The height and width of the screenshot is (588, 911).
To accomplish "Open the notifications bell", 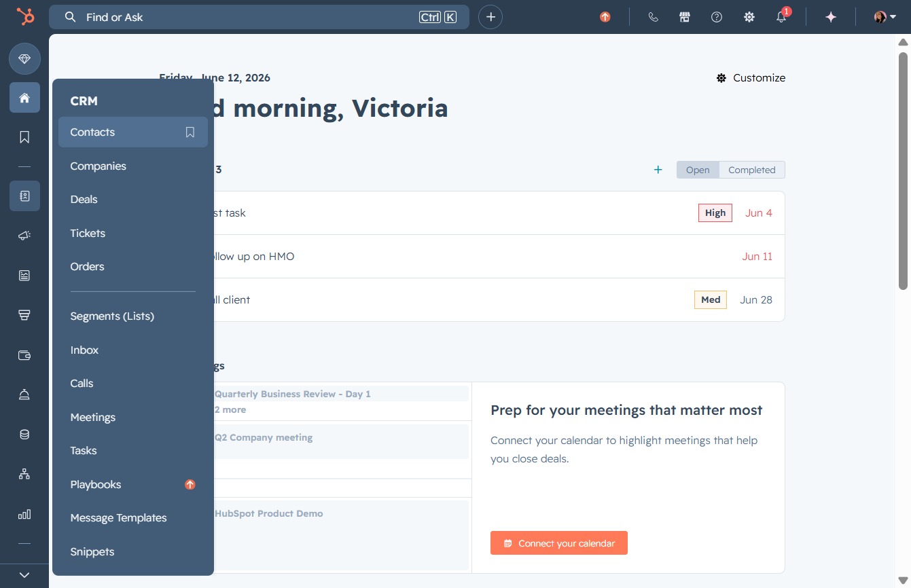I will pyautogui.click(x=781, y=17).
